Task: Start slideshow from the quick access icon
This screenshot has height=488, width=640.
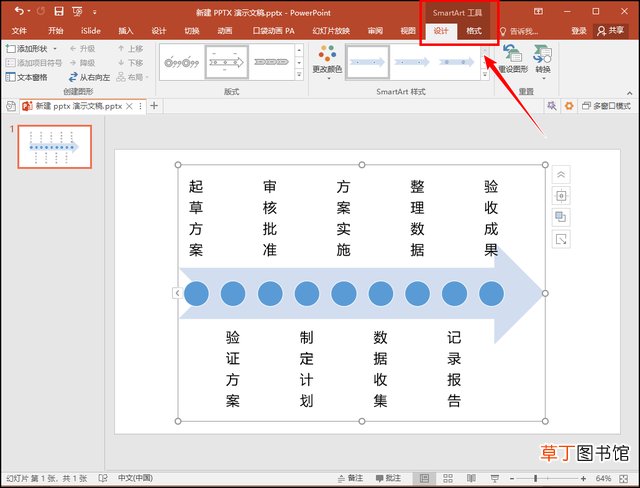Action: click(x=77, y=11)
